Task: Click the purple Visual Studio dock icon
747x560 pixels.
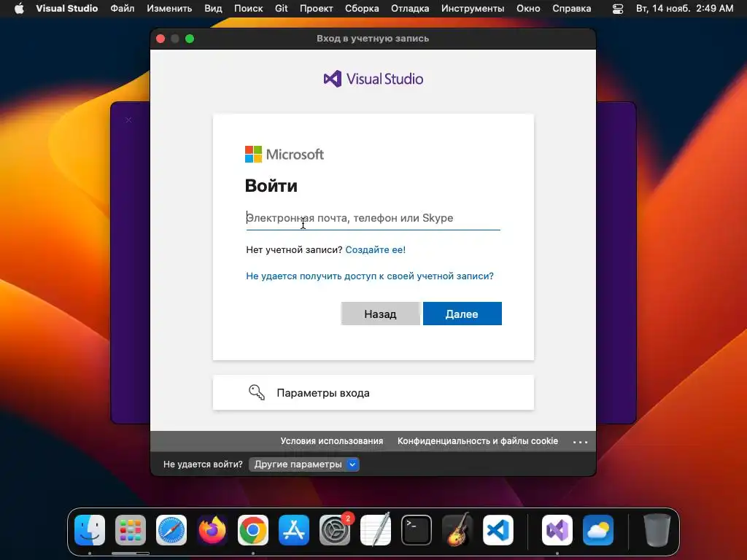Action: pyautogui.click(x=557, y=530)
